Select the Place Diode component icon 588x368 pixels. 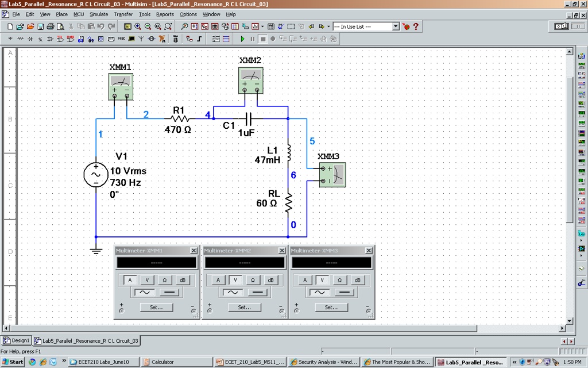click(30, 39)
